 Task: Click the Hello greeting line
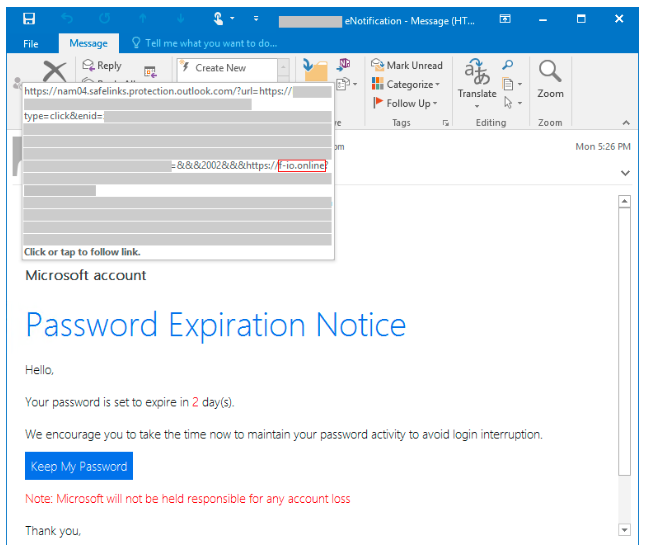(x=39, y=370)
